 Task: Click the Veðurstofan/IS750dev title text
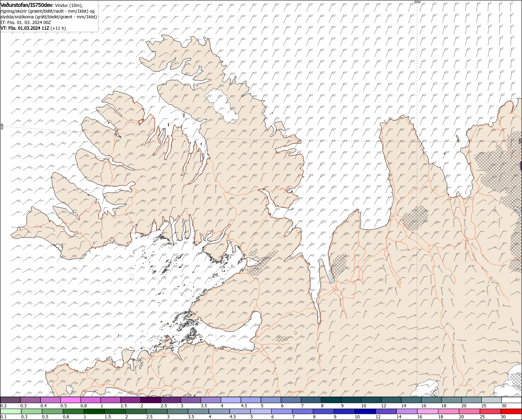(x=27, y=5)
